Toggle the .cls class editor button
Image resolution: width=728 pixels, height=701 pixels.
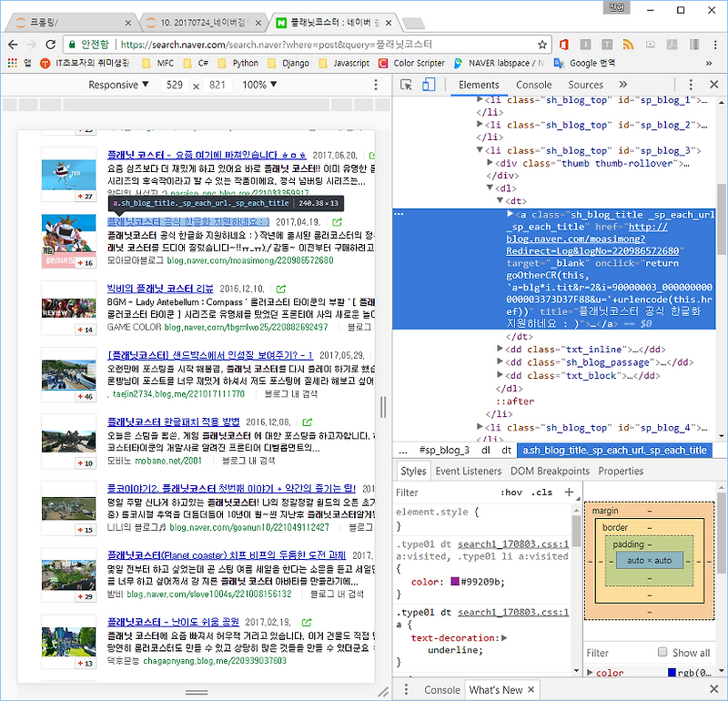541,493
